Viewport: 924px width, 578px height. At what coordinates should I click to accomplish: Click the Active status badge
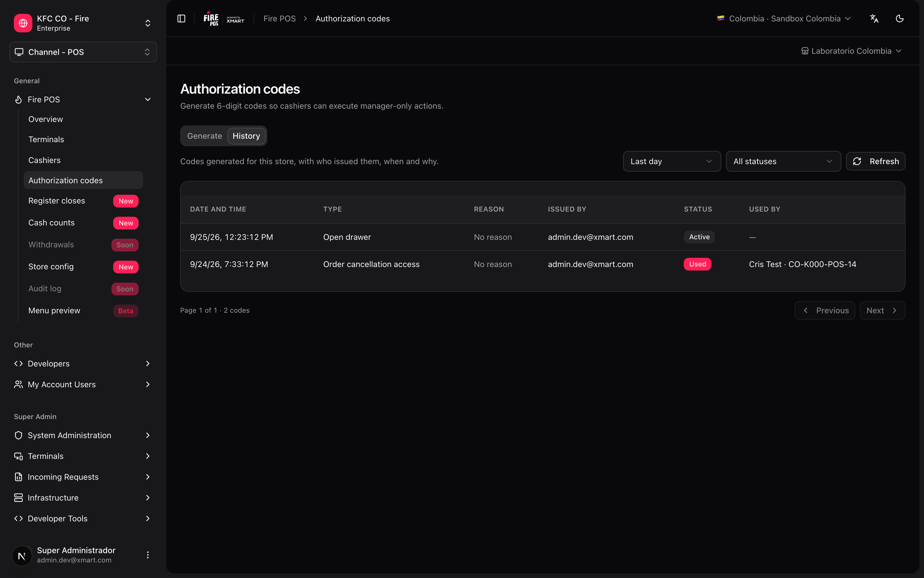click(699, 237)
